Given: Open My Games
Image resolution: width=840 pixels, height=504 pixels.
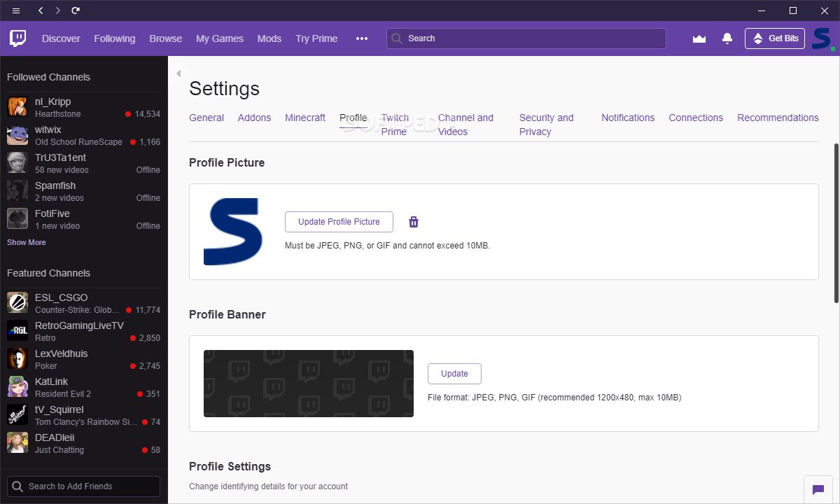Looking at the screenshot, I should tap(220, 38).
